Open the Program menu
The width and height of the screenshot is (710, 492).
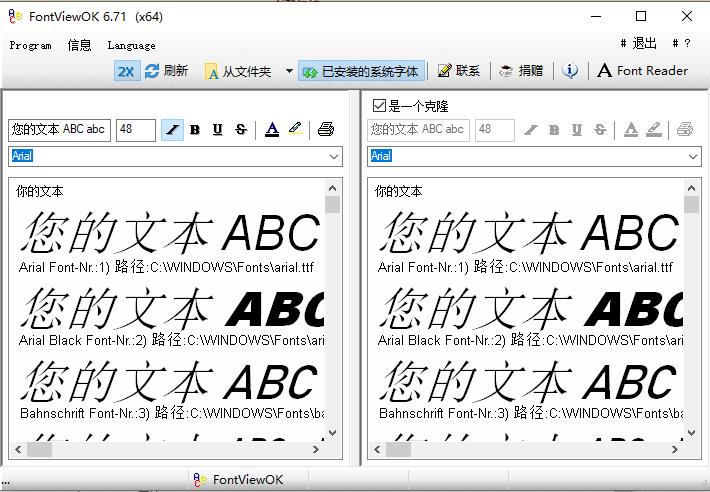30,45
